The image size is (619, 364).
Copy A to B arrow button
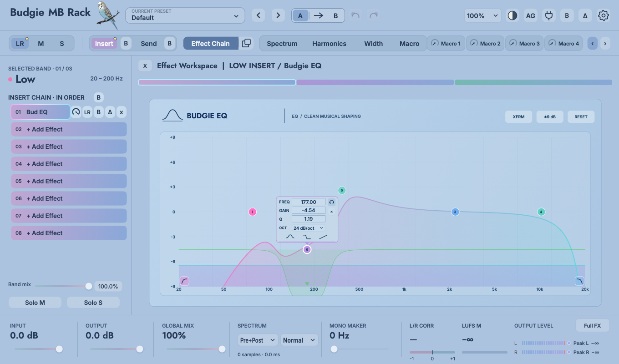coord(318,15)
